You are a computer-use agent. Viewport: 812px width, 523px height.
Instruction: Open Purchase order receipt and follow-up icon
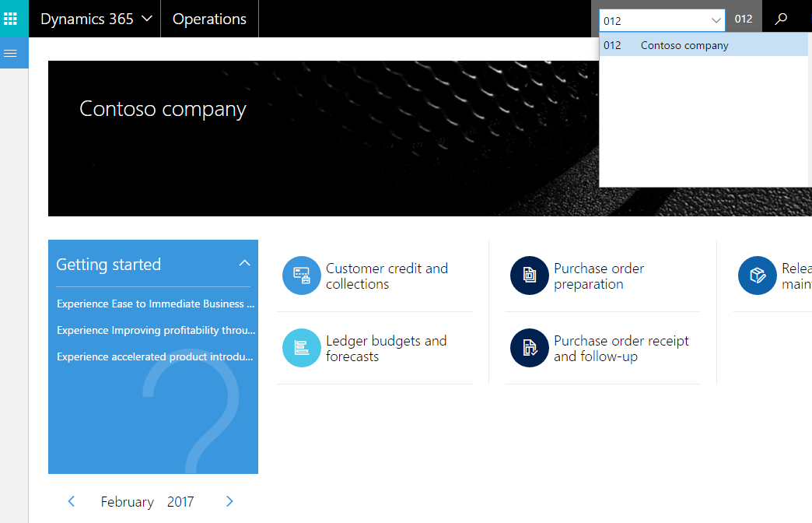529,348
